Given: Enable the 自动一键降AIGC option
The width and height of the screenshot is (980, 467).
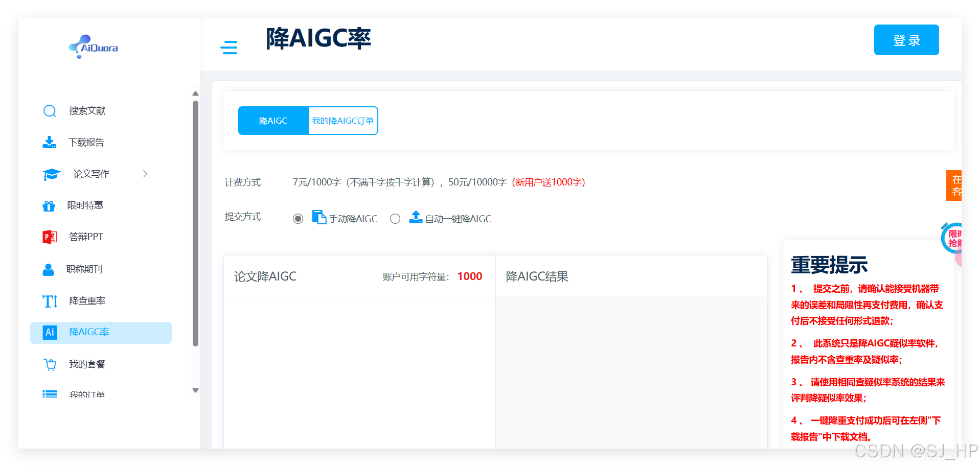Looking at the screenshot, I should (395, 218).
